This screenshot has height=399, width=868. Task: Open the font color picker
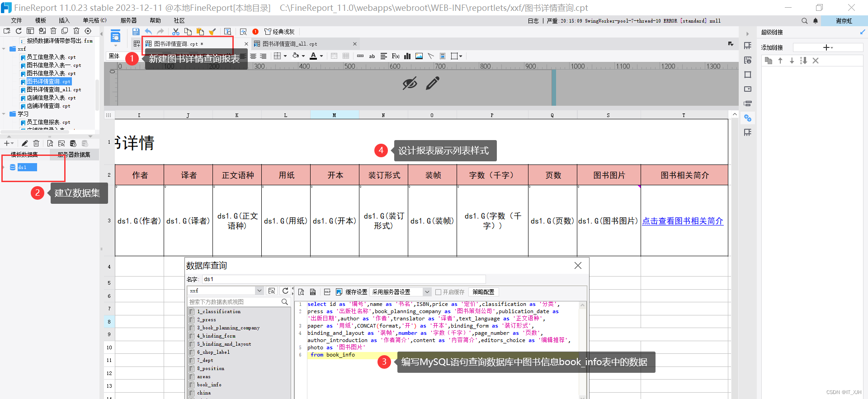pos(313,56)
